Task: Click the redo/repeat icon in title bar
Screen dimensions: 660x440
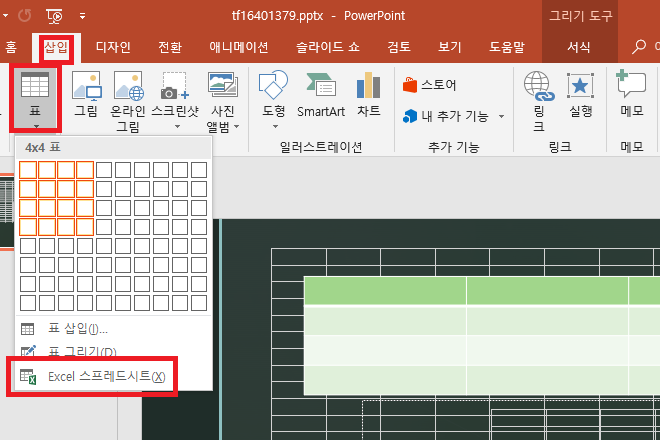Action: pyautogui.click(x=24, y=16)
